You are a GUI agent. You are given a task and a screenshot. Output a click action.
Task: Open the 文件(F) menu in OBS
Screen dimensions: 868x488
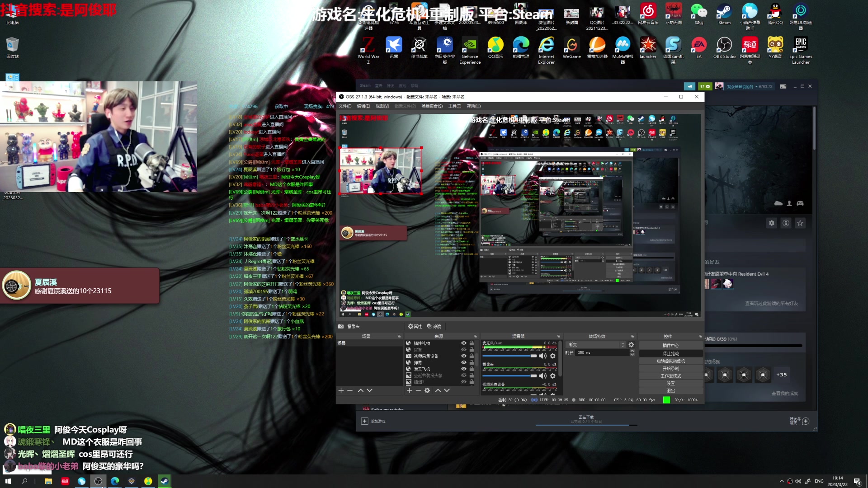[345, 106]
